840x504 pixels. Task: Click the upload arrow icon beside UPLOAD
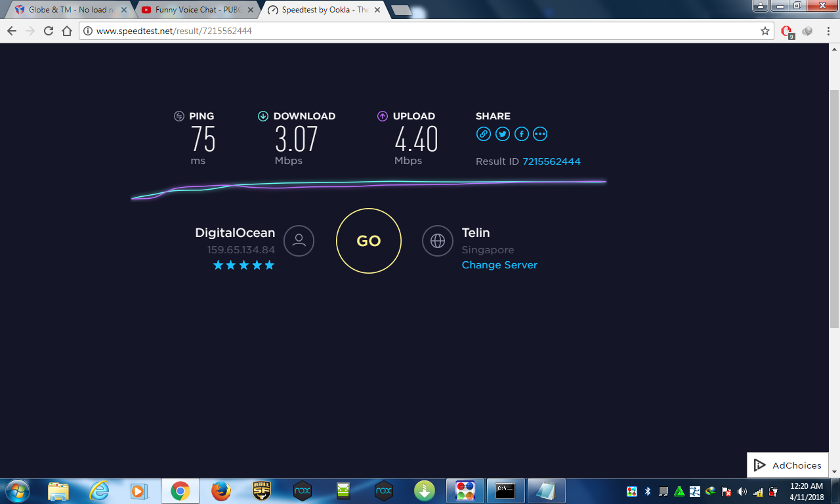coord(383,116)
